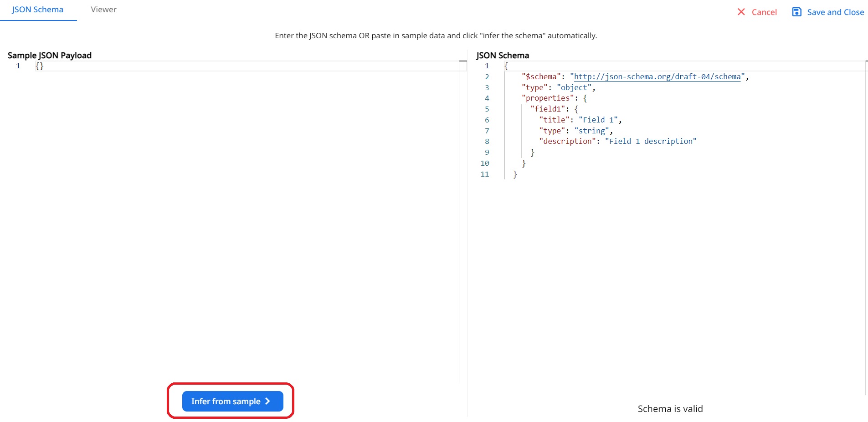
Task: Open the json-schema.org draft-04 schema link
Action: (657, 76)
